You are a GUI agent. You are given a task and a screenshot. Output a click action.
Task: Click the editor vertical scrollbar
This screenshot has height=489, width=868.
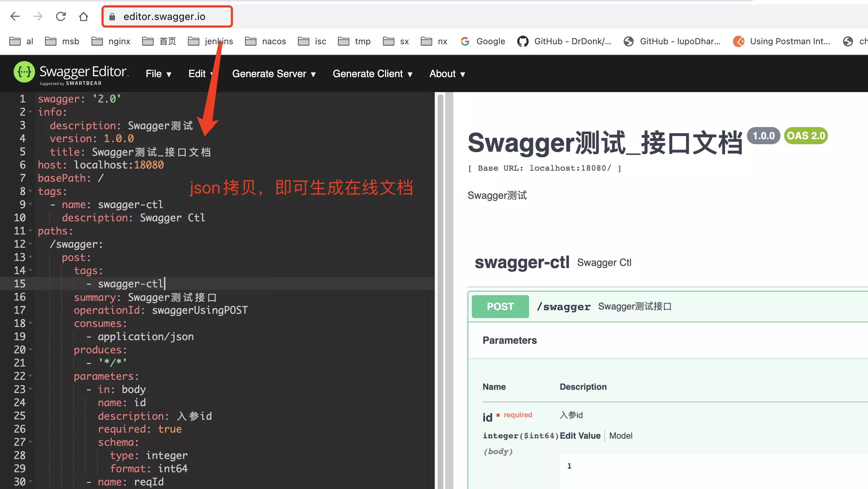[440, 291]
